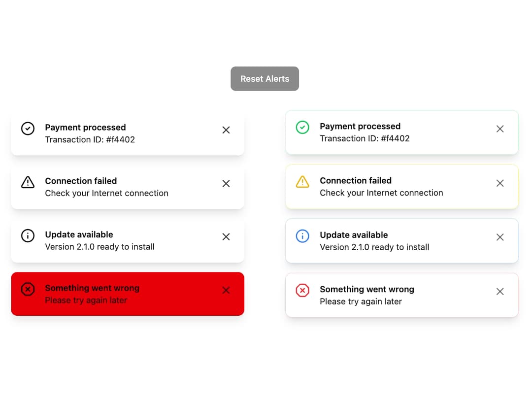Select the Something went wrong title on the white alert
This screenshot has width=532, height=399.
coord(367,290)
